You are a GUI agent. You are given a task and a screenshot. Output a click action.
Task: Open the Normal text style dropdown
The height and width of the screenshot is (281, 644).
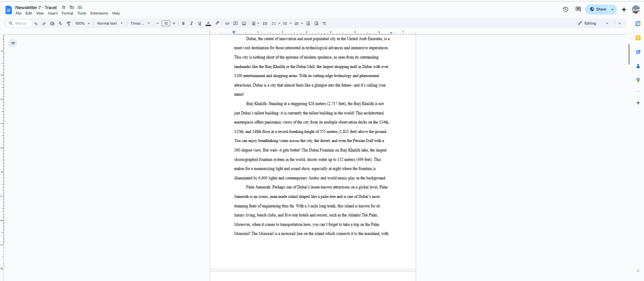110,24
